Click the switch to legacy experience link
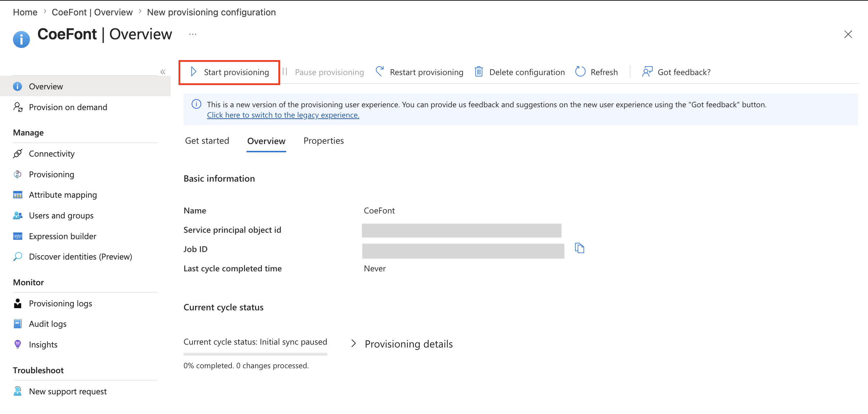868x414 pixels. click(x=283, y=115)
